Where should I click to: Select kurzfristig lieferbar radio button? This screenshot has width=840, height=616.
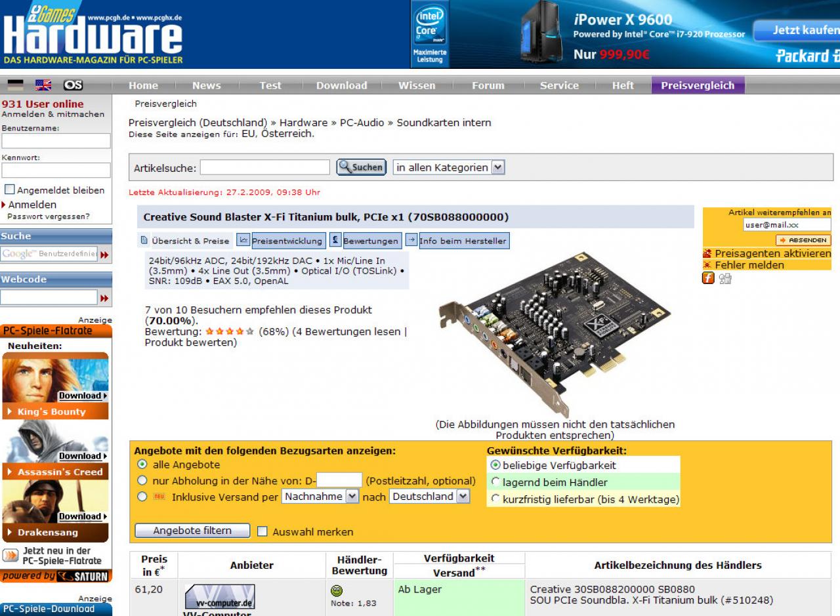tap(496, 499)
